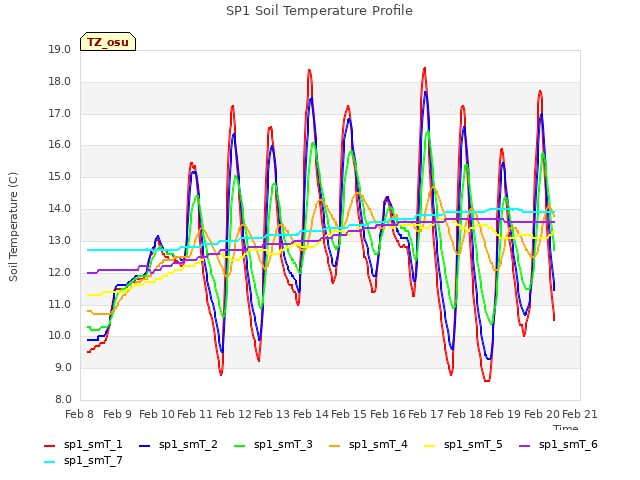Click the 11.0 y-axis tick label
Image resolution: width=640 pixels, height=480 pixels.
pyautogui.click(x=60, y=304)
